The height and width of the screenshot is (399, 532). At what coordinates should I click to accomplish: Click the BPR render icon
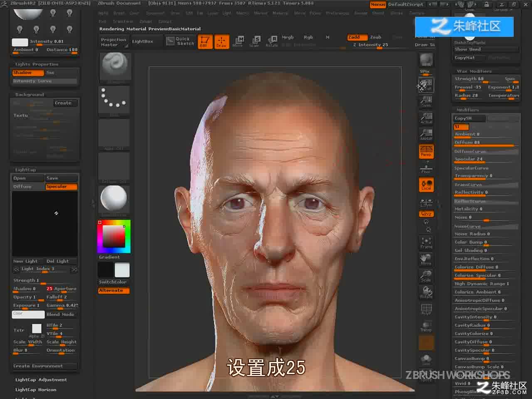click(426, 59)
